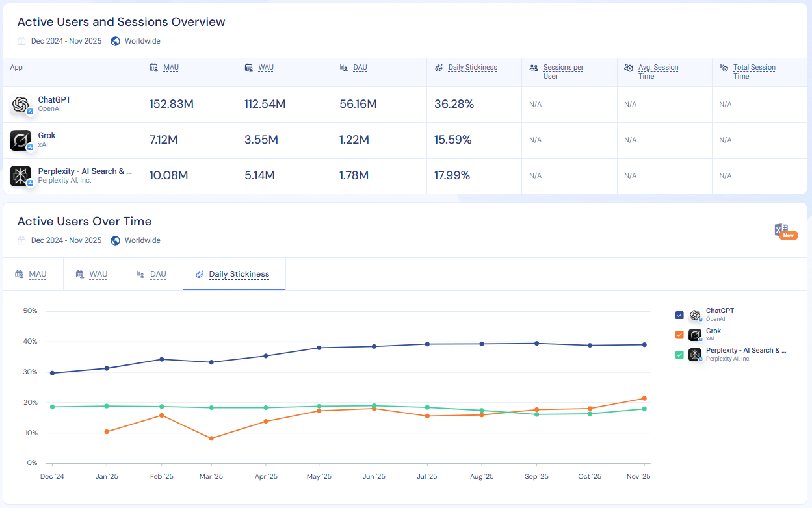Click the Worldwide globe icon
812x508 pixels.
[x=116, y=40]
